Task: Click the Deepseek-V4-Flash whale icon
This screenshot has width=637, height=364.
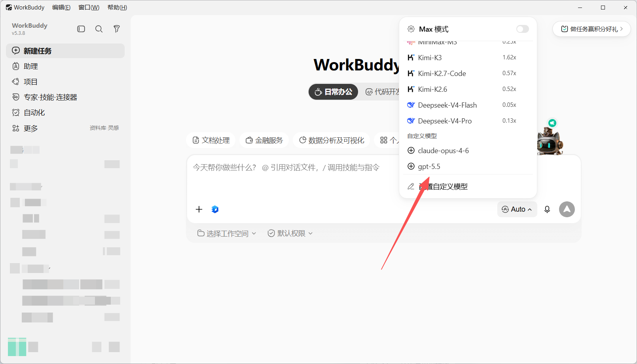Action: [411, 105]
